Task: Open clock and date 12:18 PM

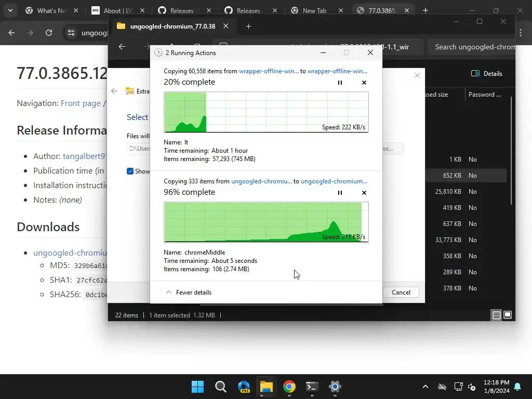Action: [x=496, y=387]
